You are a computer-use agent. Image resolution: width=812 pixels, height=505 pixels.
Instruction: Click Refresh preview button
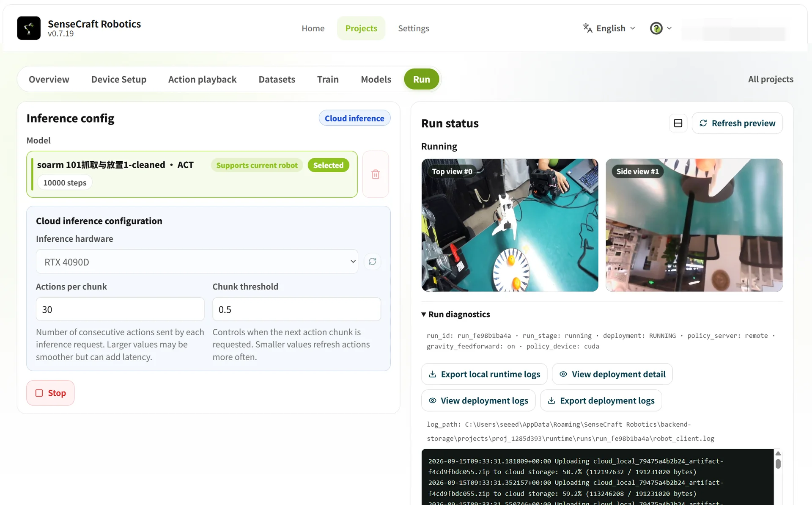[737, 123]
